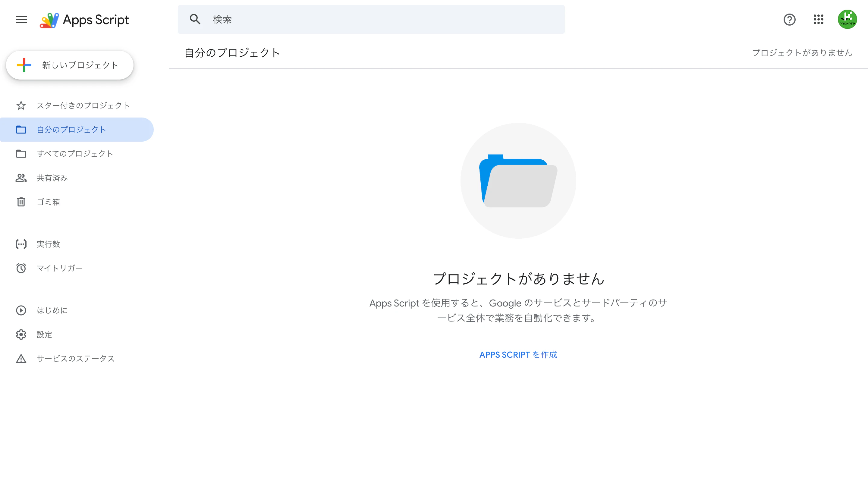Viewport: 868px width, 490px height.
Task: Click the settings gear icon
Action: (x=21, y=334)
